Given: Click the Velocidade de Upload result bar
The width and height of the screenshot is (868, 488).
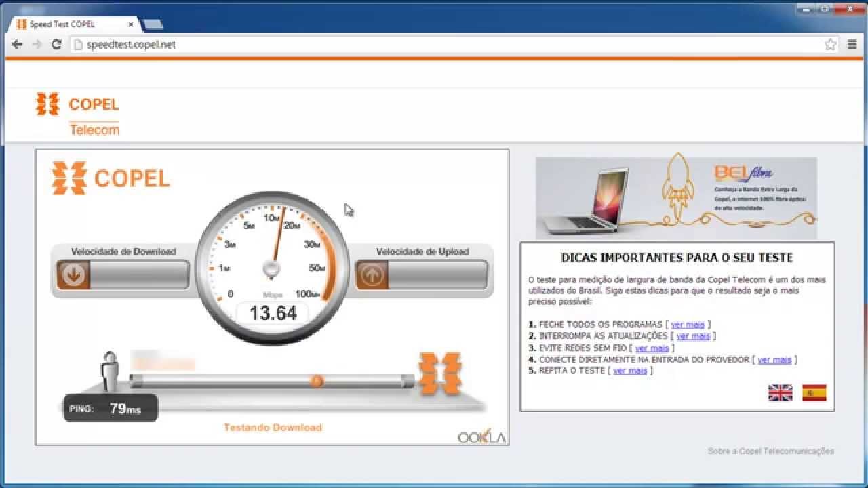Looking at the screenshot, I should pos(421,274).
